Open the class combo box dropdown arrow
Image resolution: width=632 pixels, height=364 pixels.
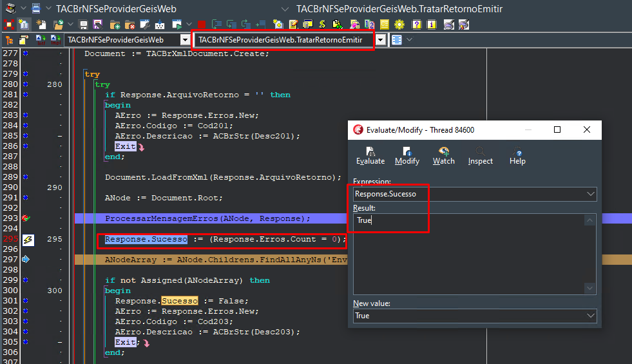pos(185,40)
